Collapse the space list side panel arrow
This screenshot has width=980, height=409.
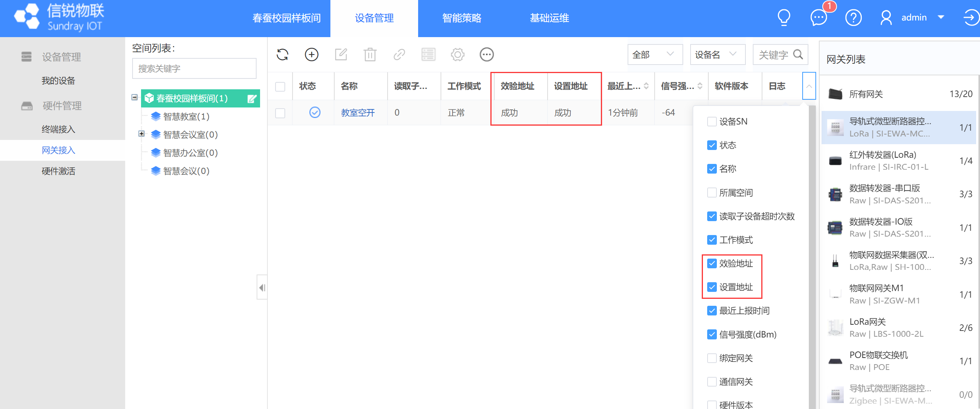(x=262, y=288)
